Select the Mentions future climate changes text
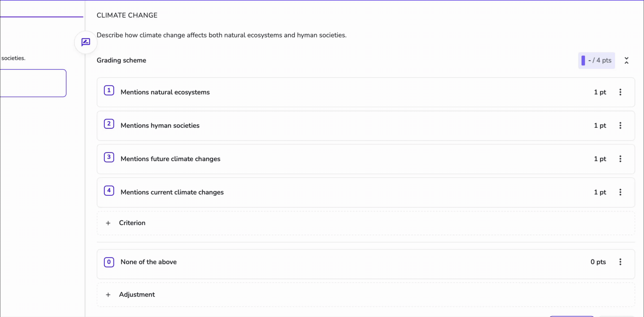644x317 pixels. pos(170,159)
